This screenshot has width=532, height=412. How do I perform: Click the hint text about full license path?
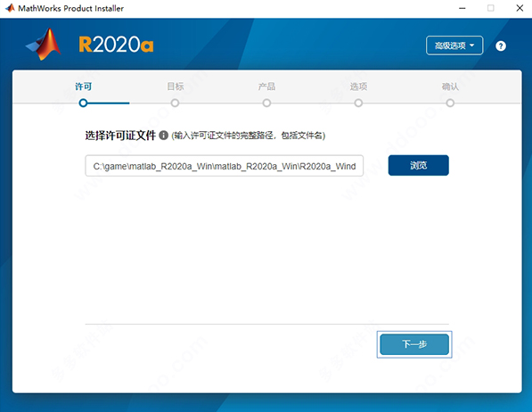(x=249, y=136)
